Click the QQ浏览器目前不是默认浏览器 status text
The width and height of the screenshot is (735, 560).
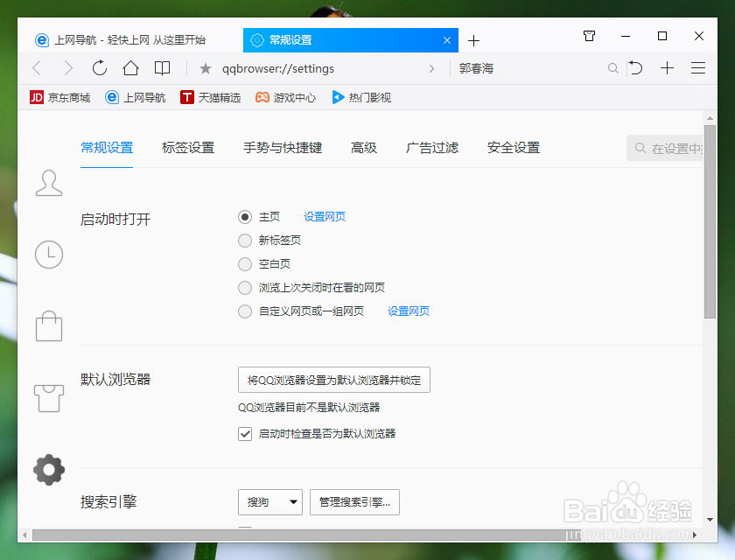tap(309, 407)
